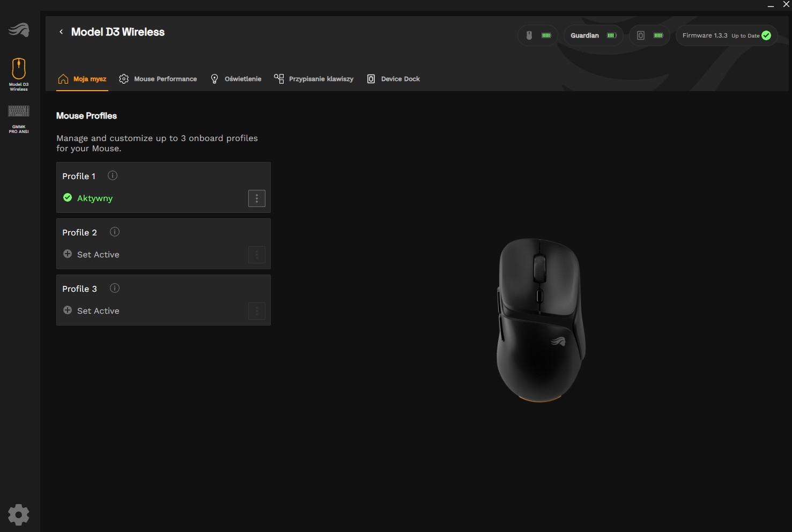Switch to Mouse Performance tab
The width and height of the screenshot is (792, 532).
158,79
